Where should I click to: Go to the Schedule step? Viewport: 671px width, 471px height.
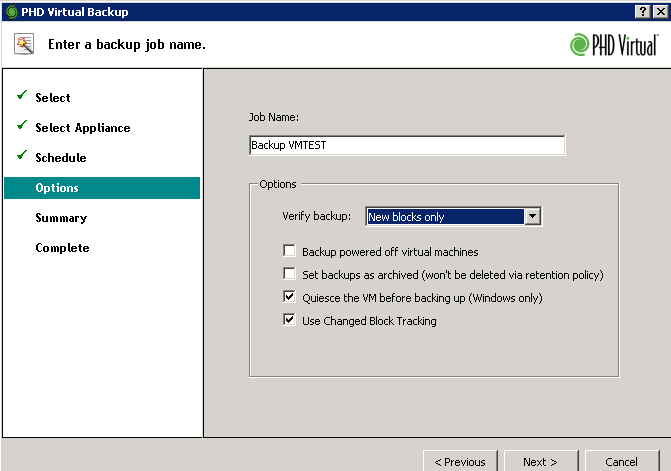[x=61, y=158]
